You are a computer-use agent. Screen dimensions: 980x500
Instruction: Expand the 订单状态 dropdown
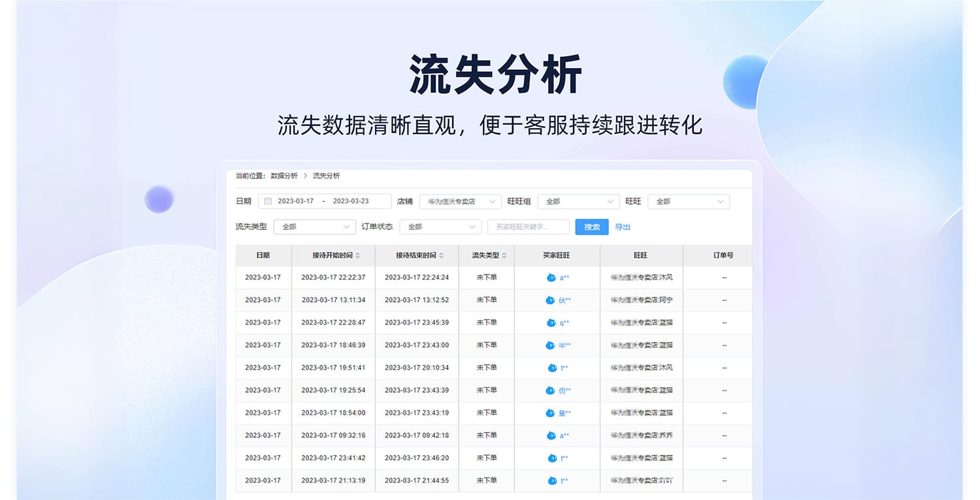pos(440,227)
